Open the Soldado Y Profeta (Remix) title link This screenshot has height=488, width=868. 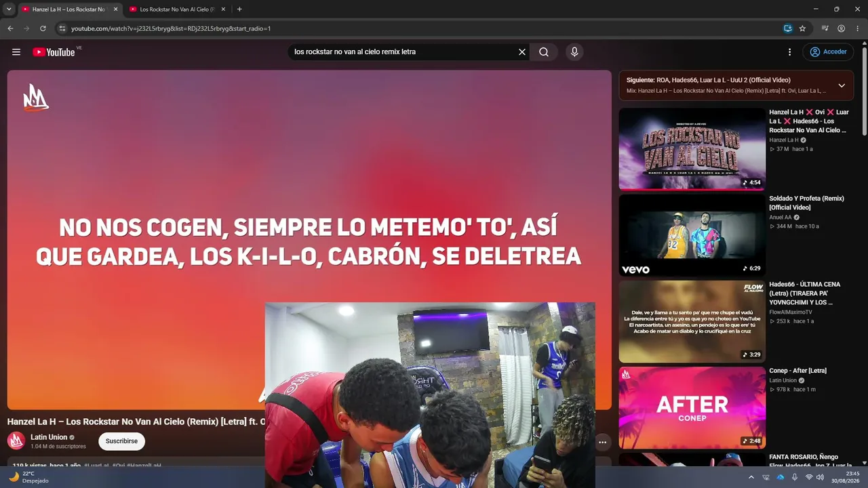(807, 203)
